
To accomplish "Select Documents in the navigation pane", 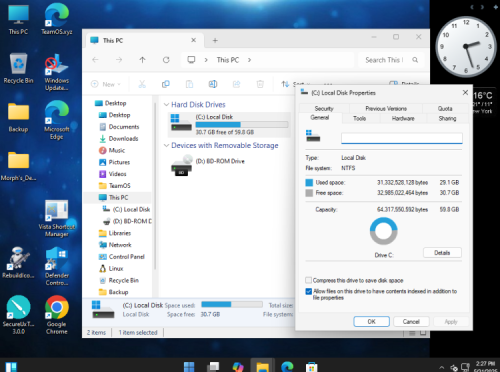I will 119,127.
